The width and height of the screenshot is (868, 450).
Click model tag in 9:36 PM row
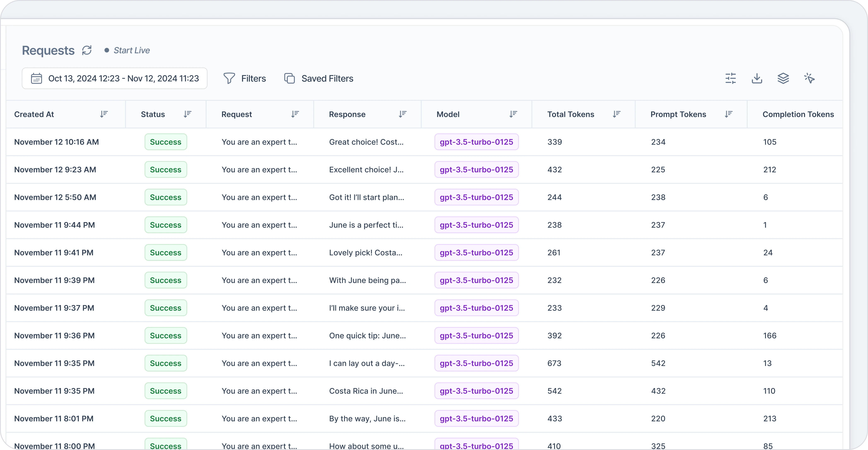click(x=476, y=335)
